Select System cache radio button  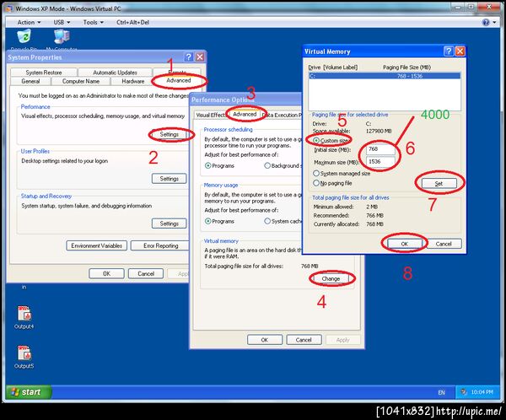click(267, 221)
